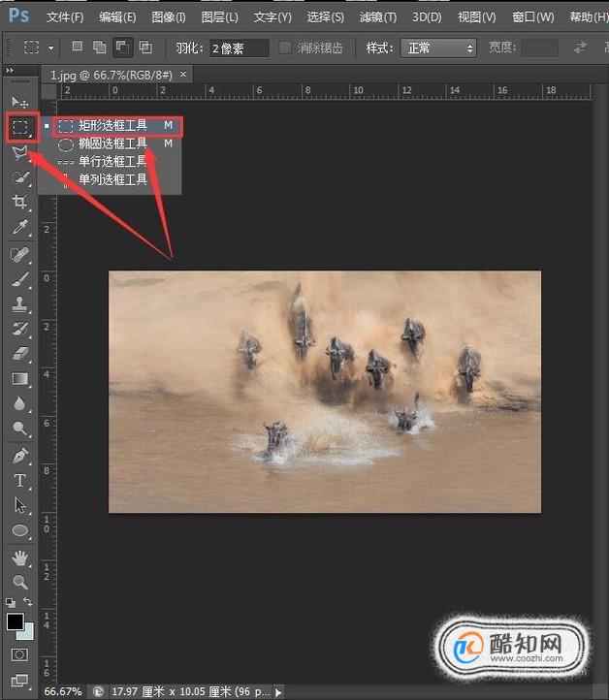The width and height of the screenshot is (609, 700).
Task: Select the Brush tool
Action: pos(20,280)
